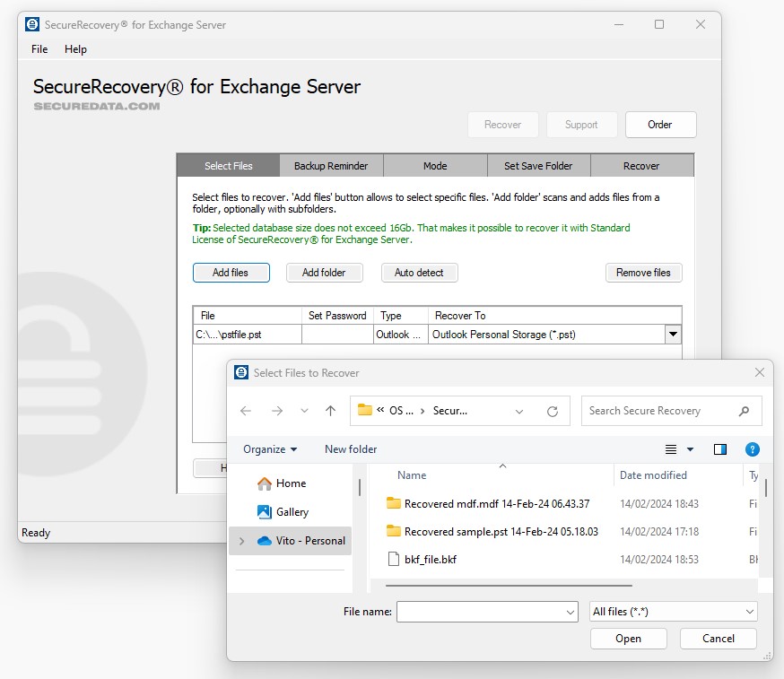Refresh the file dialog folder view
The image size is (784, 679).
tap(553, 412)
